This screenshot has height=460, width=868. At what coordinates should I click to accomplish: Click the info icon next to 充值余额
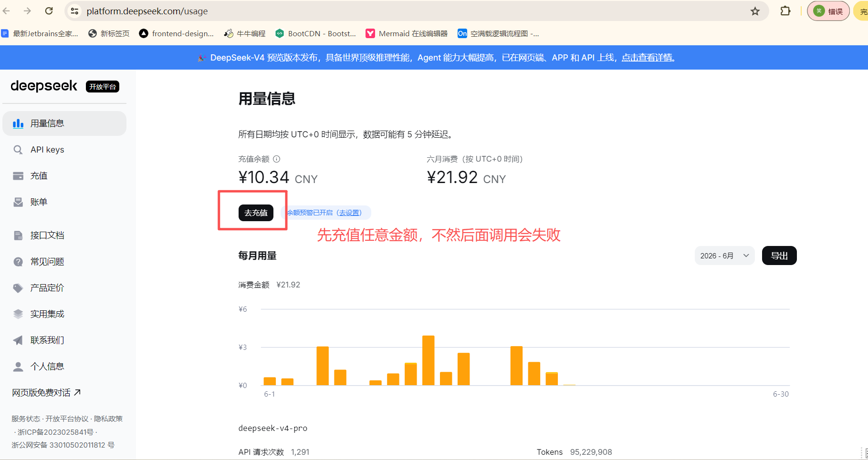pos(276,159)
